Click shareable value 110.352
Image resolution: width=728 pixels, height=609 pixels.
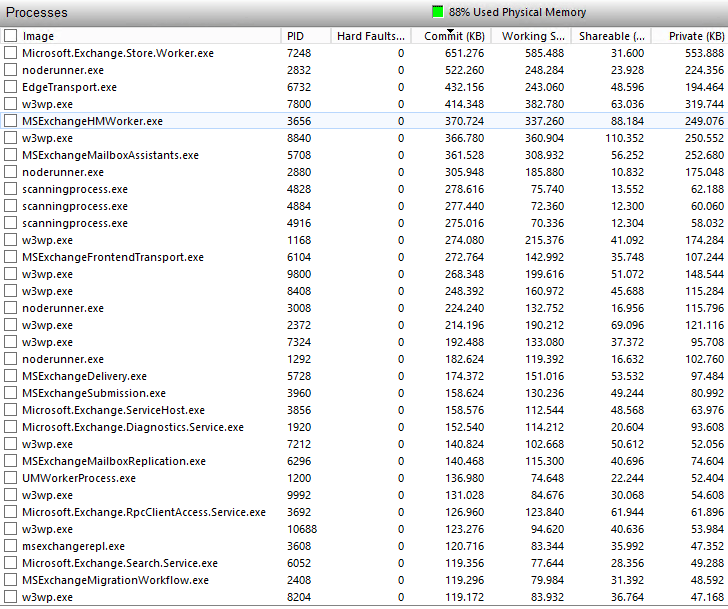coord(624,138)
